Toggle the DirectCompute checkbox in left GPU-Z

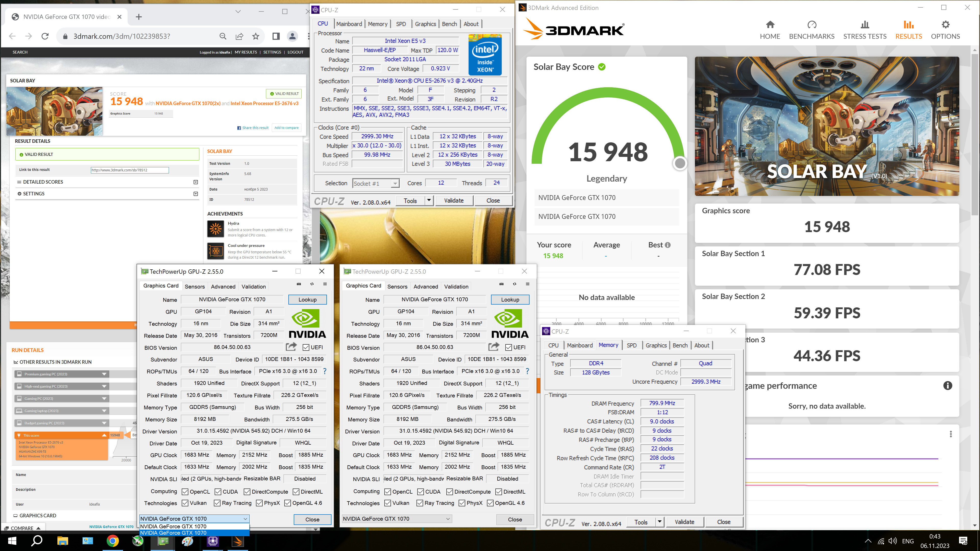pos(247,492)
